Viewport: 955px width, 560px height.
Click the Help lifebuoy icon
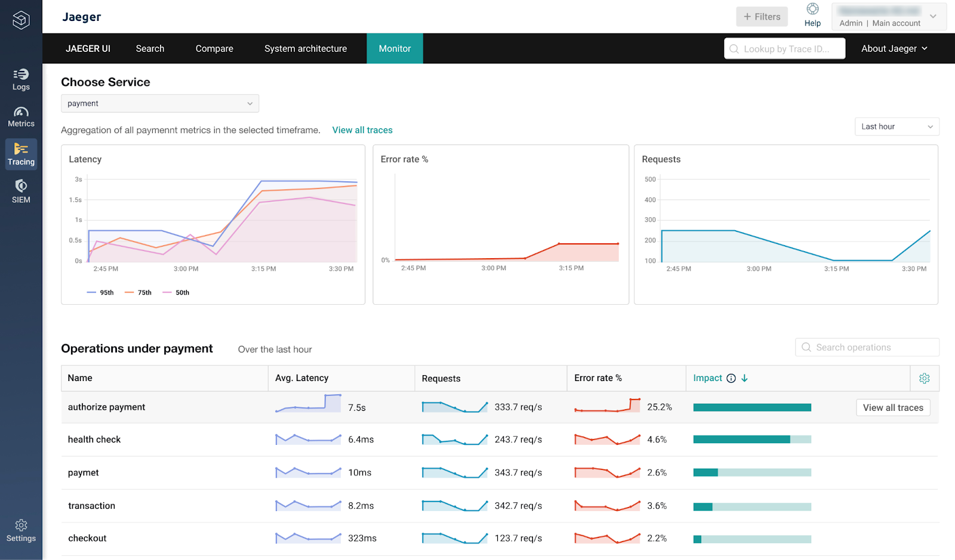coord(812,9)
